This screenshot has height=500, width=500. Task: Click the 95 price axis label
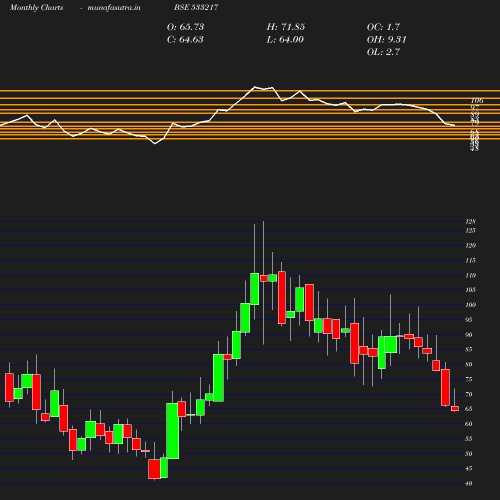[468, 320]
